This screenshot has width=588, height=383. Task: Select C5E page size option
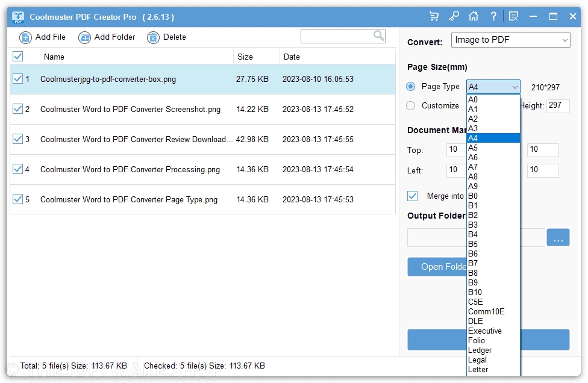point(493,302)
